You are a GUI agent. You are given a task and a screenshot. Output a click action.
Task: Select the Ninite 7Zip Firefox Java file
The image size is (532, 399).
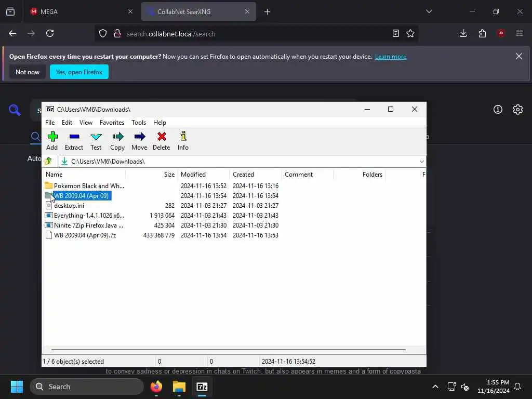(x=85, y=225)
